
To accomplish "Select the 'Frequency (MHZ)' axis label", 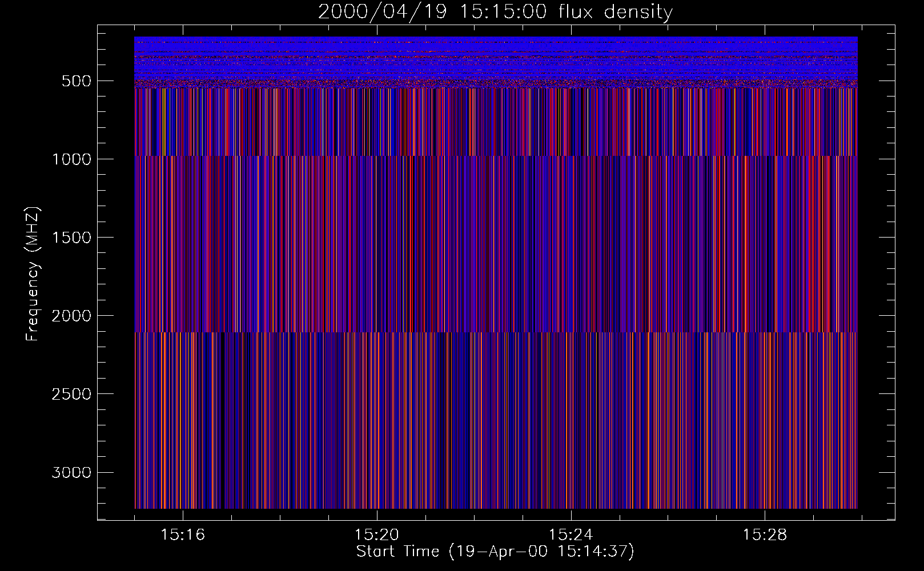I will click(x=33, y=274).
